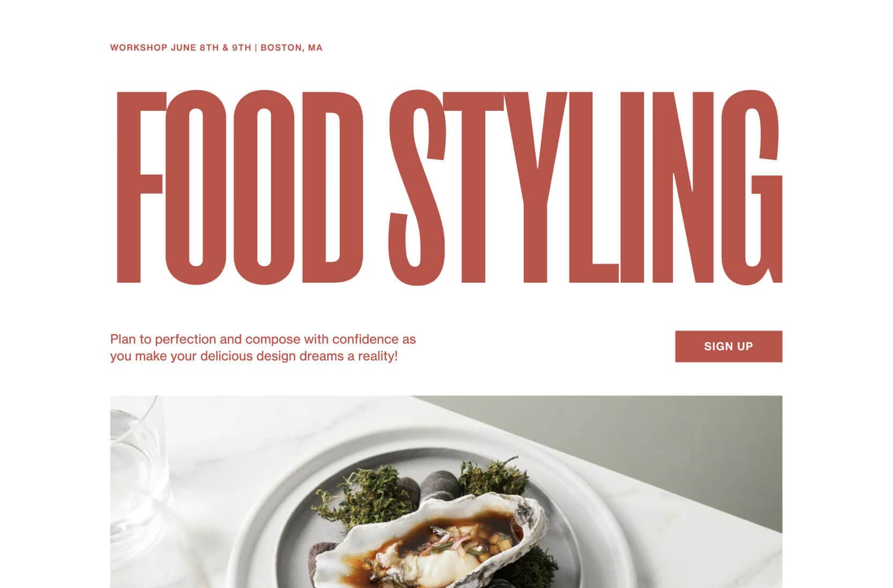
Task: Click the word STYLING in the headline
Action: 585,187
